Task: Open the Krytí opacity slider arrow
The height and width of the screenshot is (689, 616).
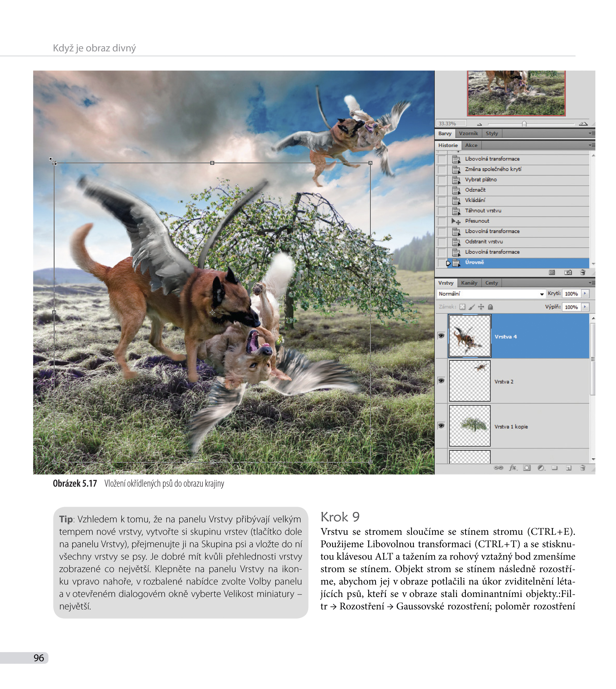Action: pos(585,294)
